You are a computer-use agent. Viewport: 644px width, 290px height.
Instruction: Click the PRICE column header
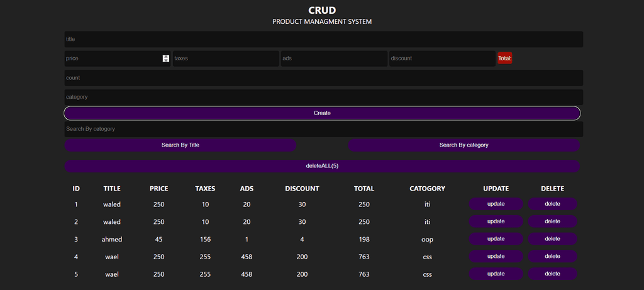pos(158,189)
